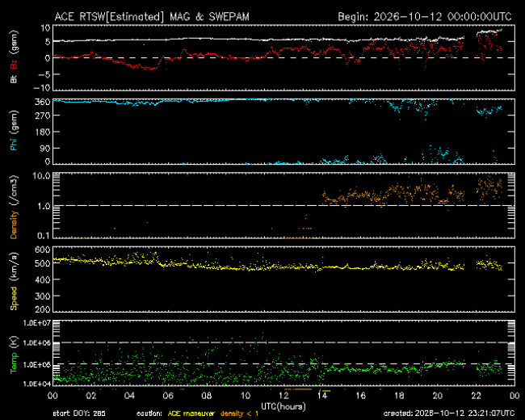Click the "caution:" footer label
This screenshot has width=525, height=420.
(x=149, y=414)
